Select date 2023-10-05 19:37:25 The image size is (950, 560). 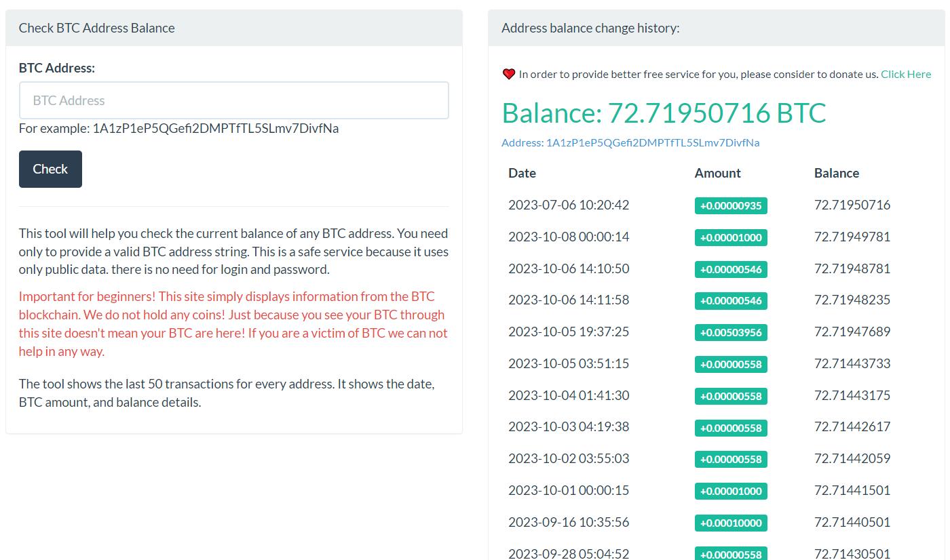tap(569, 332)
